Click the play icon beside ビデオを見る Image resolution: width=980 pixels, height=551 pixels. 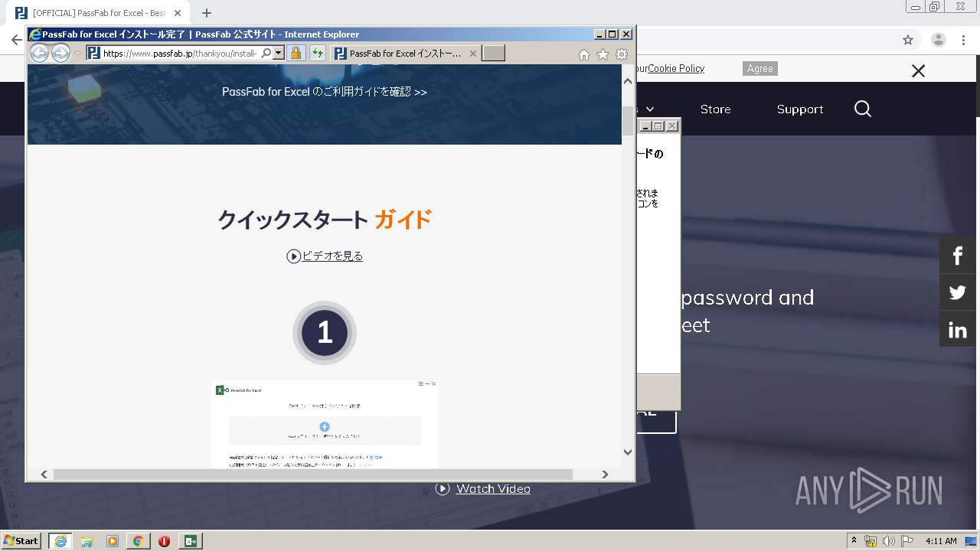click(293, 256)
